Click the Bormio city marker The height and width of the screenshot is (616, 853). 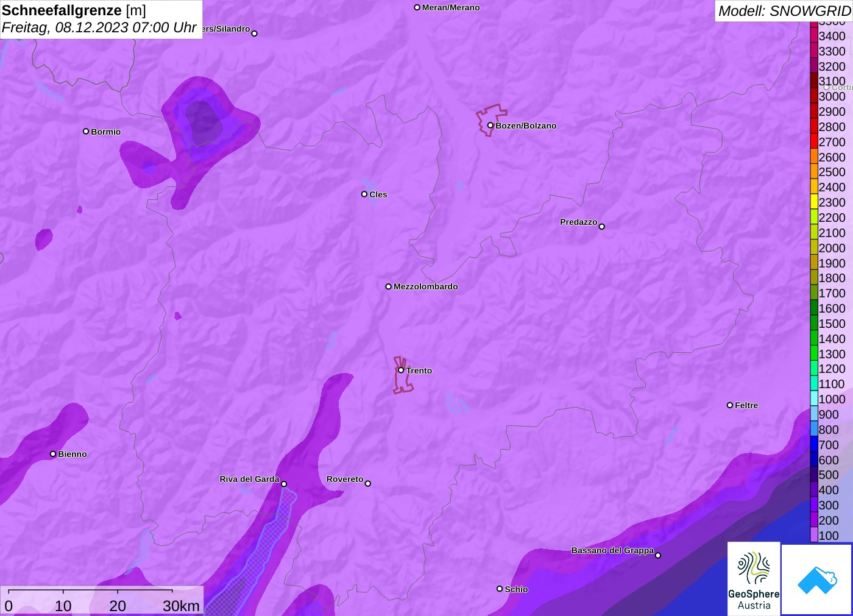click(86, 131)
